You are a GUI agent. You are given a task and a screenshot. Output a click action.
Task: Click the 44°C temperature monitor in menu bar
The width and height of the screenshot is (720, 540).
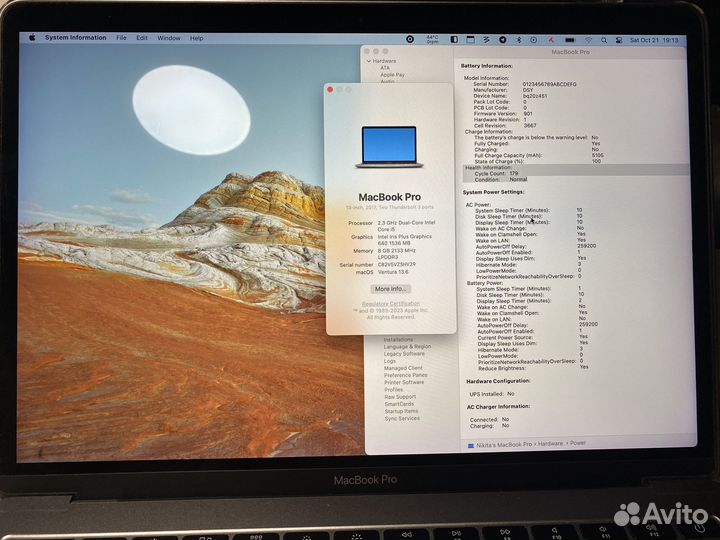[x=433, y=39]
